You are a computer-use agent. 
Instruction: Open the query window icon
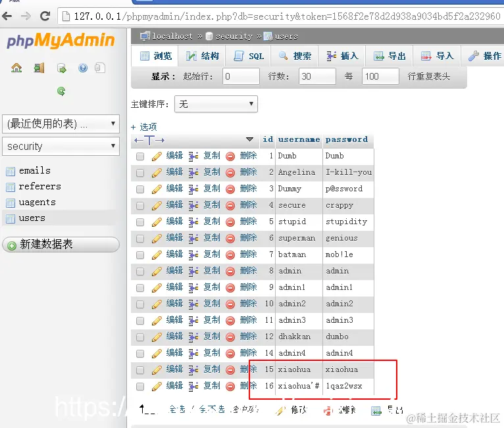coord(61,68)
